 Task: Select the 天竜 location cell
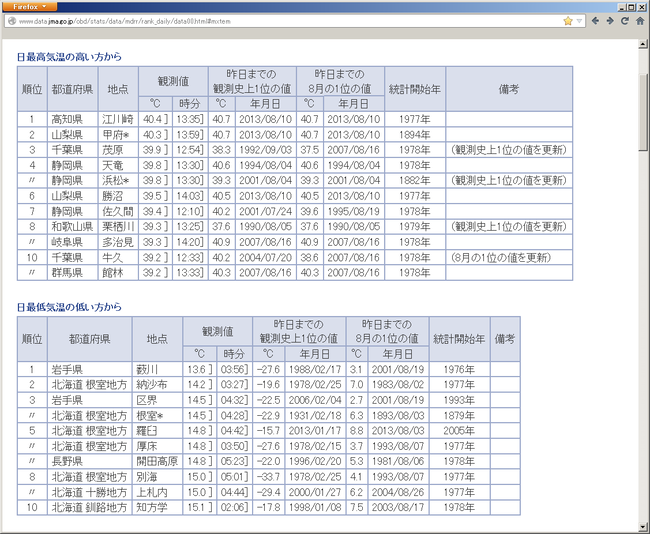point(118,165)
